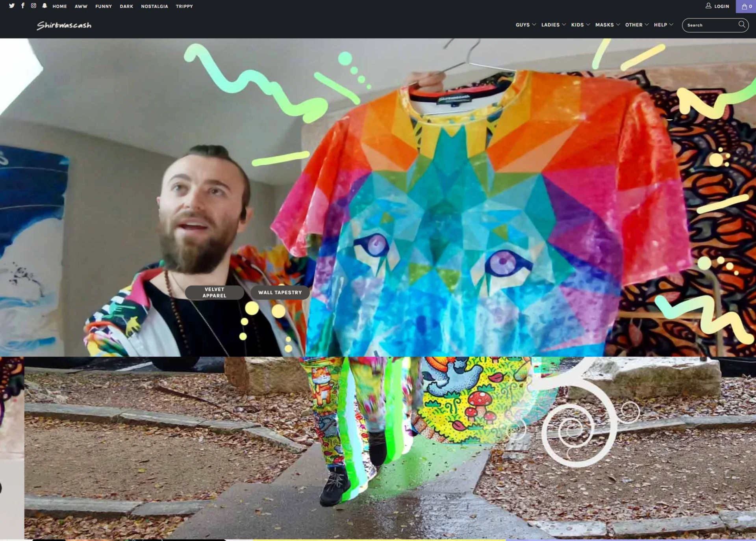Switch to the TRIPPY category
The image size is (756, 541).
184,6
